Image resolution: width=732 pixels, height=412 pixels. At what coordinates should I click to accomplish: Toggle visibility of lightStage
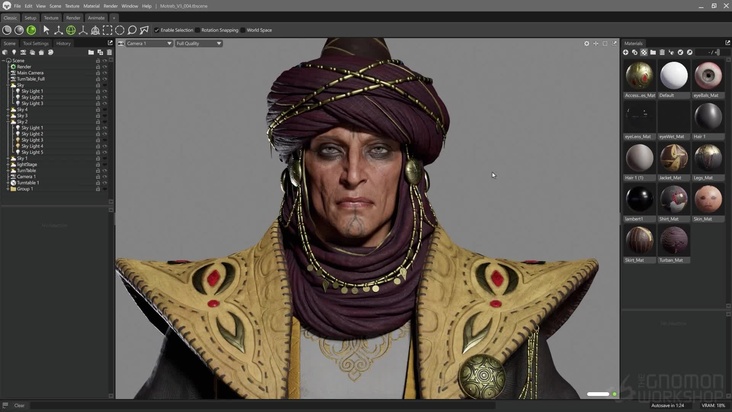[x=105, y=165]
